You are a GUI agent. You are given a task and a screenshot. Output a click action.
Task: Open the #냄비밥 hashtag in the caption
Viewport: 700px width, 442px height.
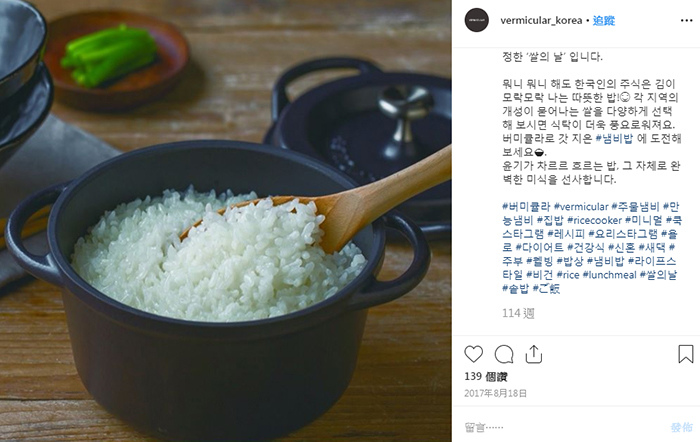click(x=614, y=138)
